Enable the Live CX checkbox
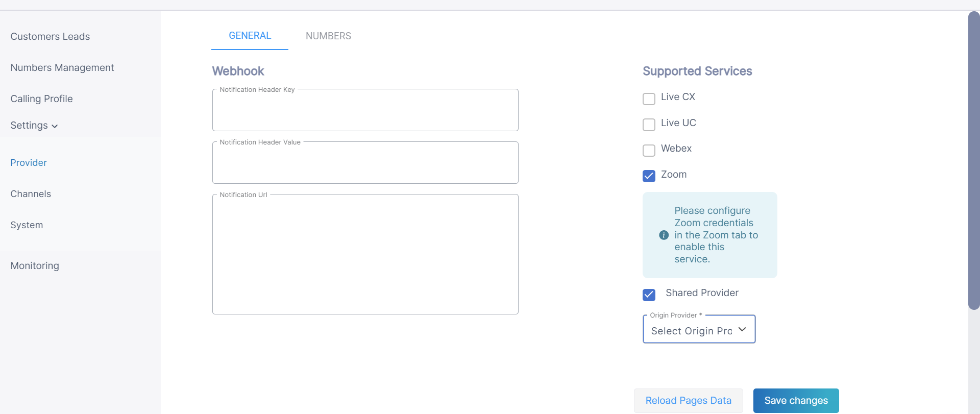This screenshot has height=414, width=980. pos(649,99)
